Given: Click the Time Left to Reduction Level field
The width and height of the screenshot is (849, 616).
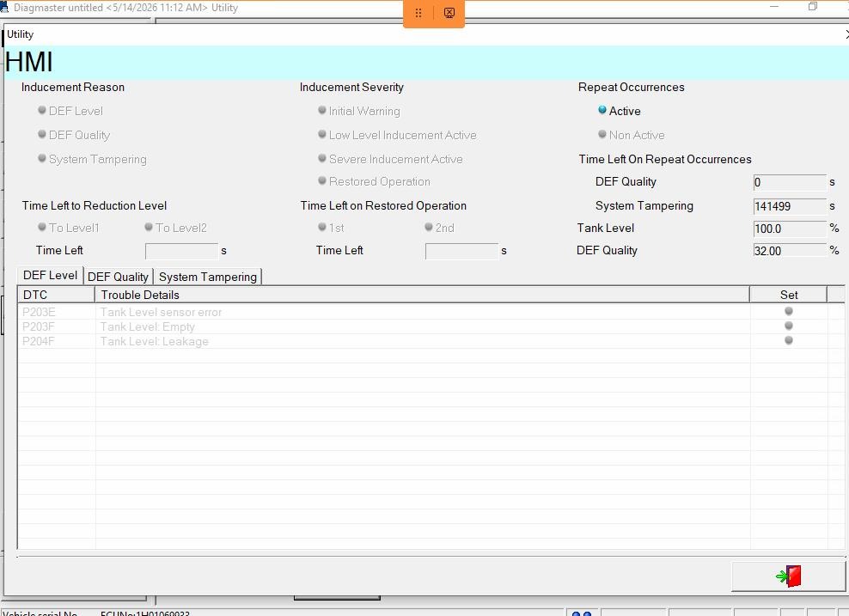Looking at the screenshot, I should pos(182,251).
